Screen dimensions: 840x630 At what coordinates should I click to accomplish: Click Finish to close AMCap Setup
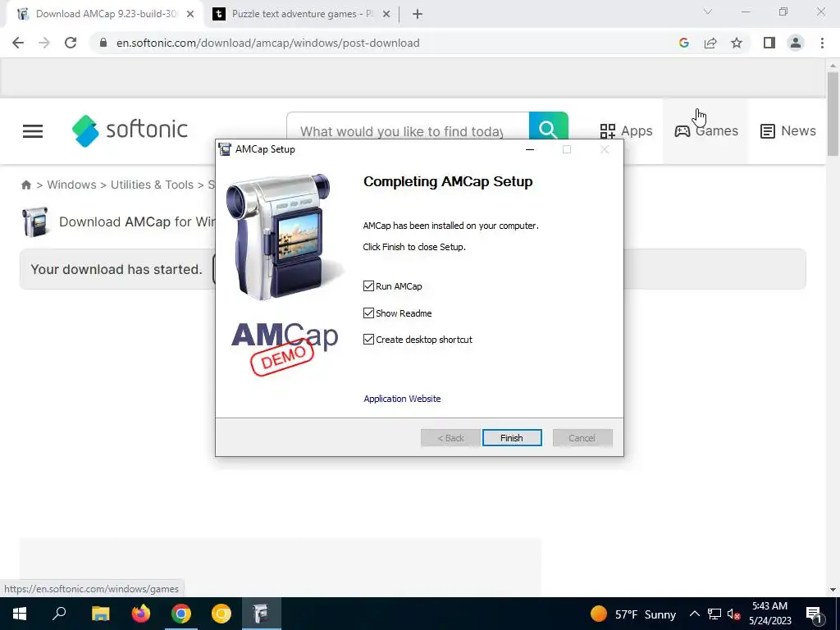[x=512, y=438]
